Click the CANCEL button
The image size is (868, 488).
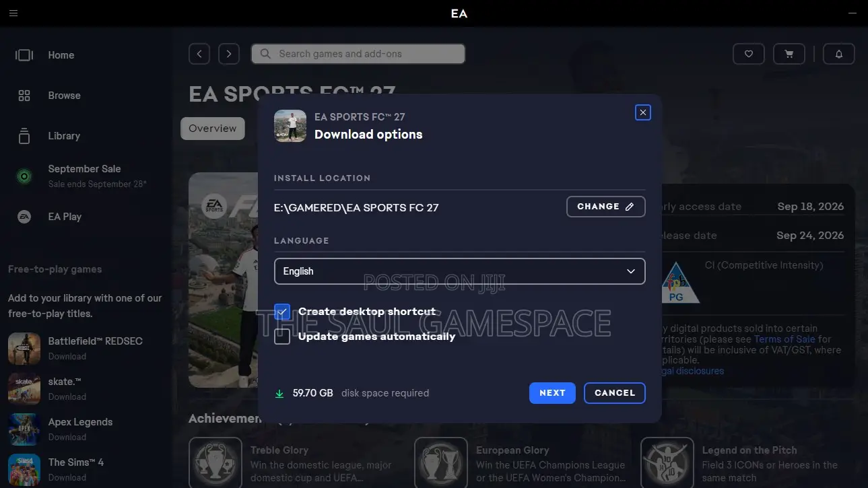point(615,393)
